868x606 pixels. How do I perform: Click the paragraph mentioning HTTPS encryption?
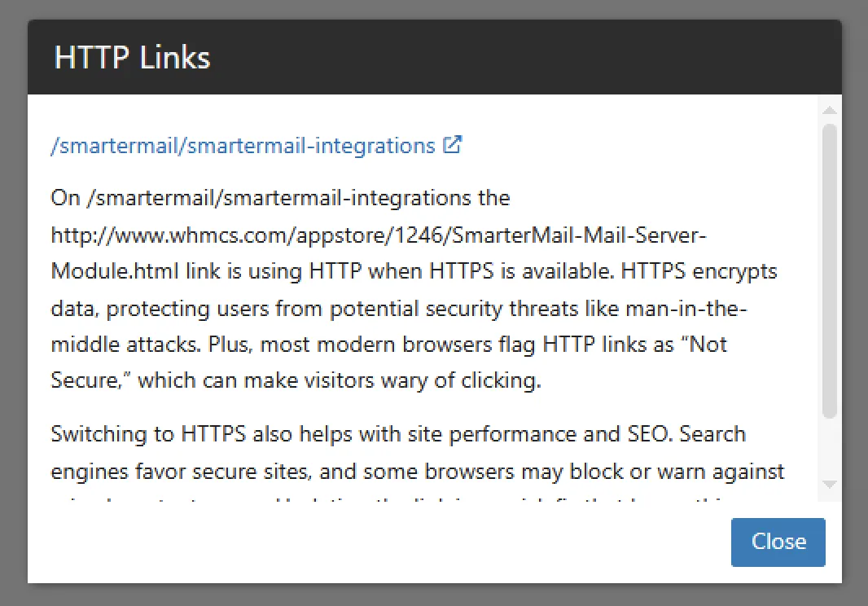coord(407,289)
